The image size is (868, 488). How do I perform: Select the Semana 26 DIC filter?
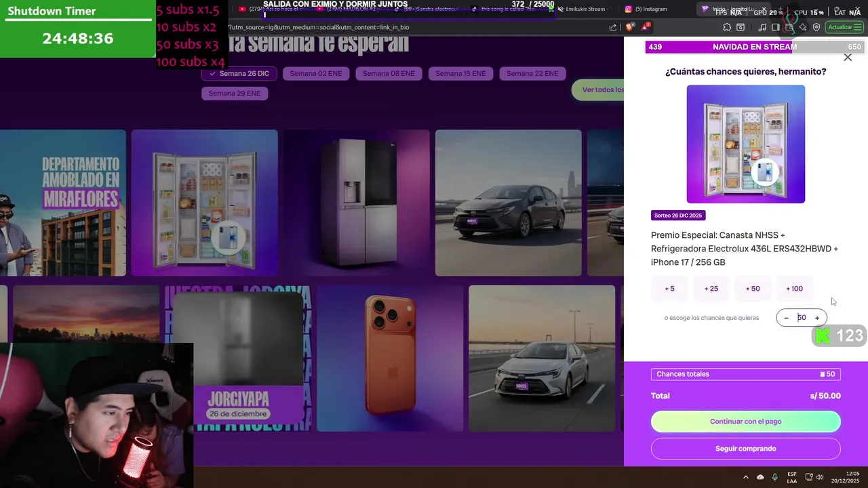[239, 73]
